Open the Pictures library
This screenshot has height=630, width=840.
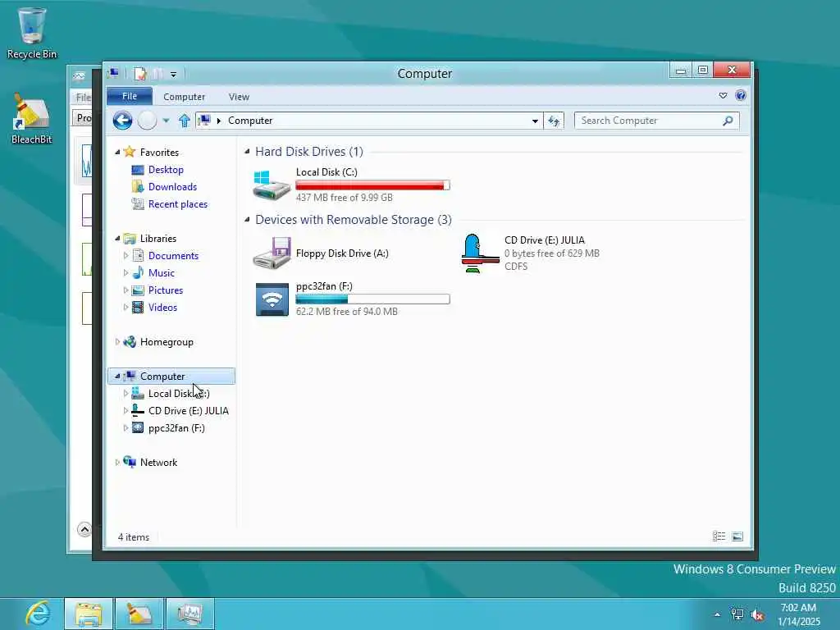tap(166, 290)
